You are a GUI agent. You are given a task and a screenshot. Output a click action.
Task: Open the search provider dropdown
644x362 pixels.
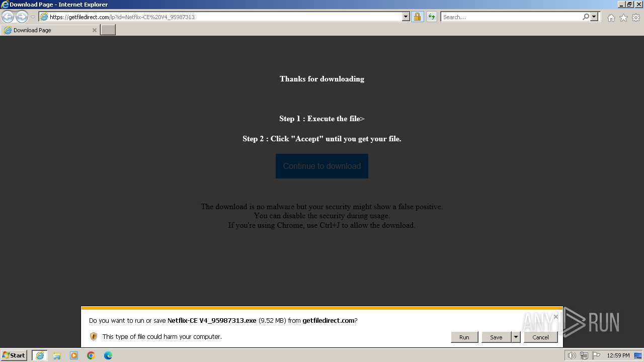click(x=594, y=17)
